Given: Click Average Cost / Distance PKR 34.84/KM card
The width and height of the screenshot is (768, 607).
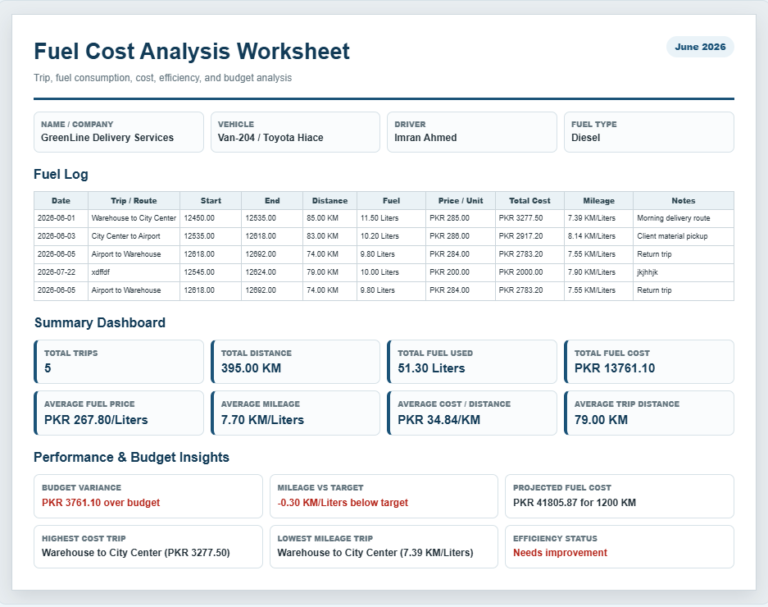Looking at the screenshot, I should [472, 413].
